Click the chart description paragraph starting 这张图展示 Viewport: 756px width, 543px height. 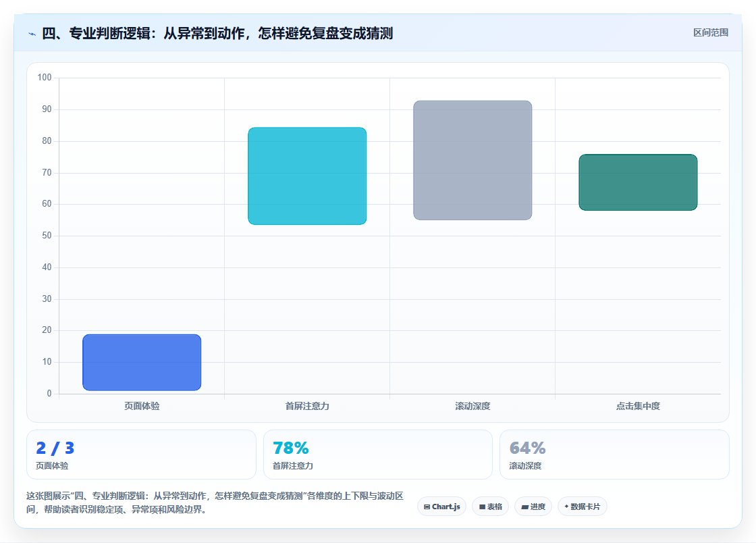tap(215, 502)
